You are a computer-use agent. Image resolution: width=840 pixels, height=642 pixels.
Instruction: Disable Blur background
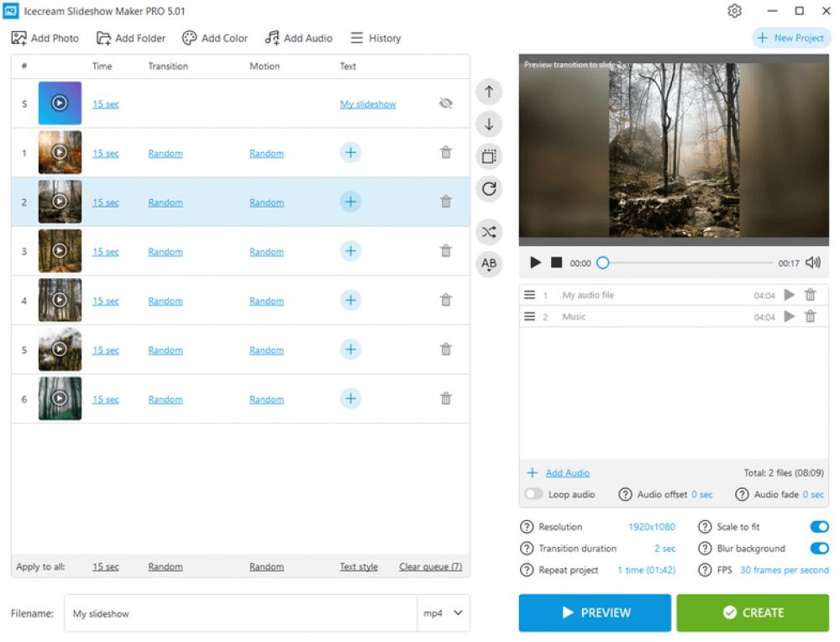819,548
